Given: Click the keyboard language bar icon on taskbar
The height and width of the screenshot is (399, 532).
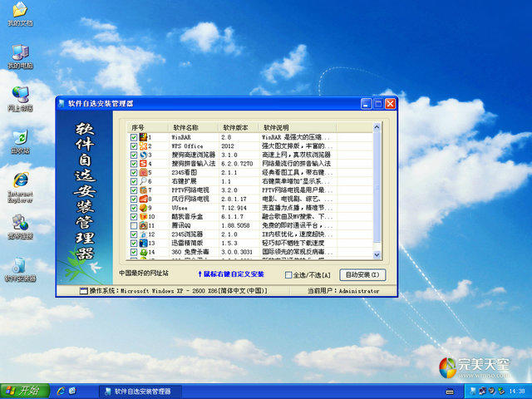Looking at the screenshot, I should [450, 392].
